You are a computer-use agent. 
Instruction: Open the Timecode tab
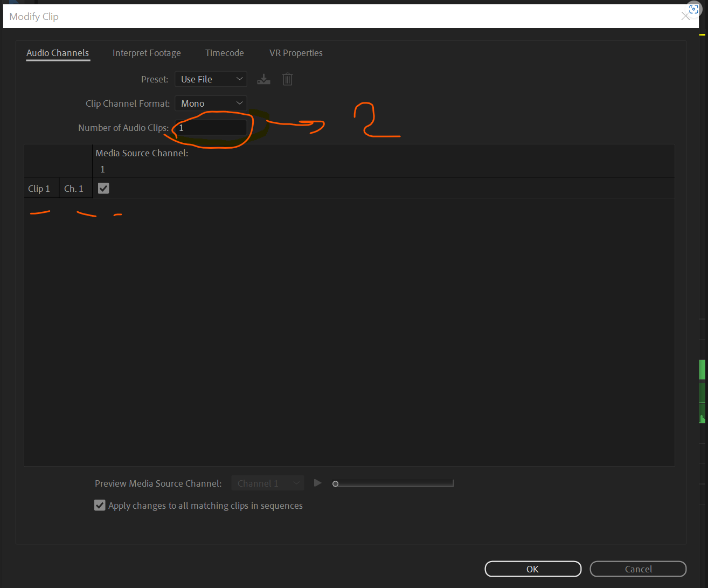224,53
